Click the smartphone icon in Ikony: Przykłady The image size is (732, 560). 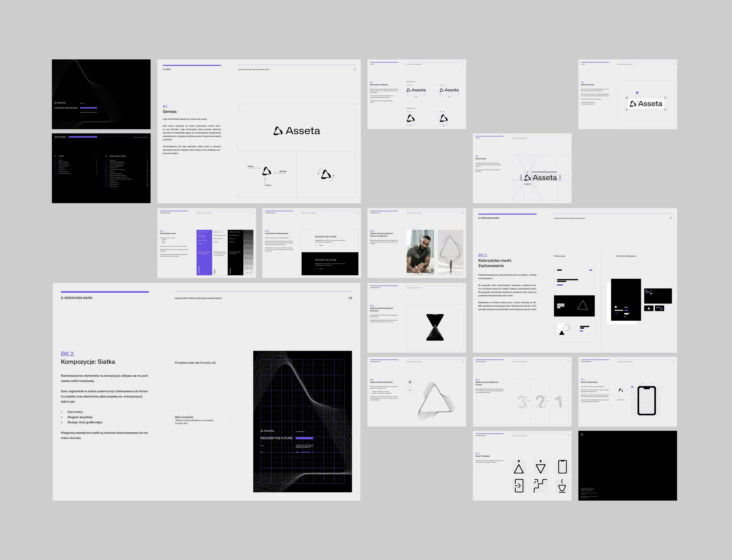pyautogui.click(x=562, y=467)
